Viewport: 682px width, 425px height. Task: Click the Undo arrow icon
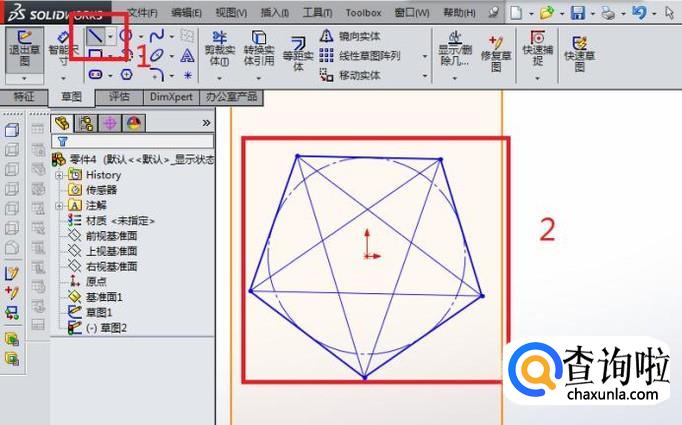click(639, 13)
